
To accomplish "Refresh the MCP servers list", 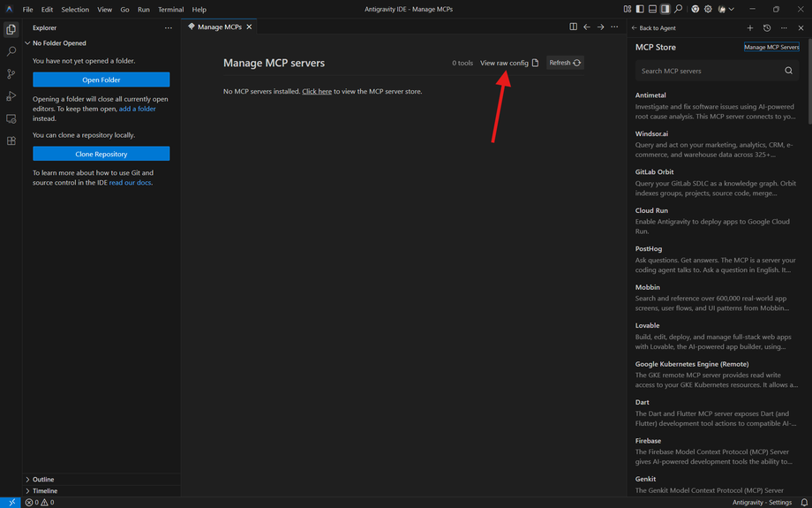I will point(565,63).
